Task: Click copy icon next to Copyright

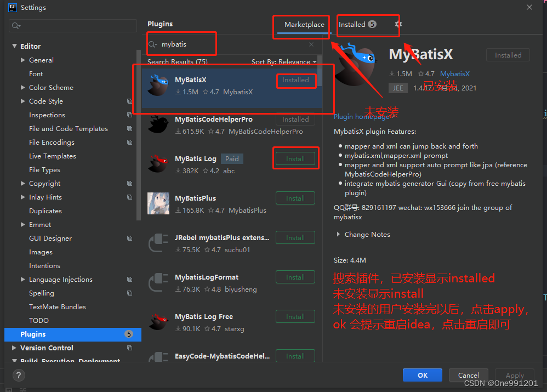Action: pyautogui.click(x=129, y=184)
